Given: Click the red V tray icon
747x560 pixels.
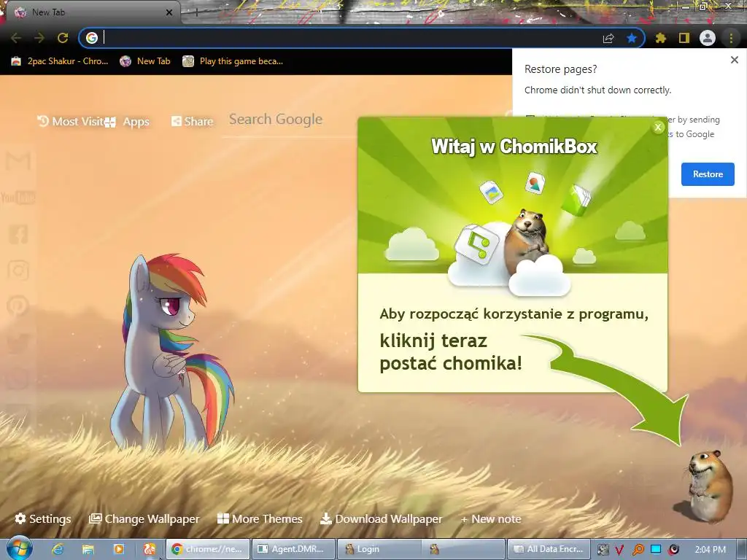Looking at the screenshot, I should point(619,550).
